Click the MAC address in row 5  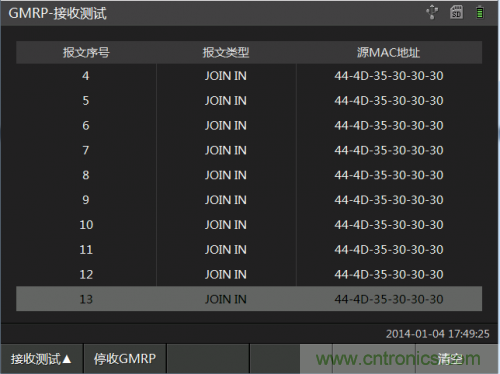click(x=389, y=100)
